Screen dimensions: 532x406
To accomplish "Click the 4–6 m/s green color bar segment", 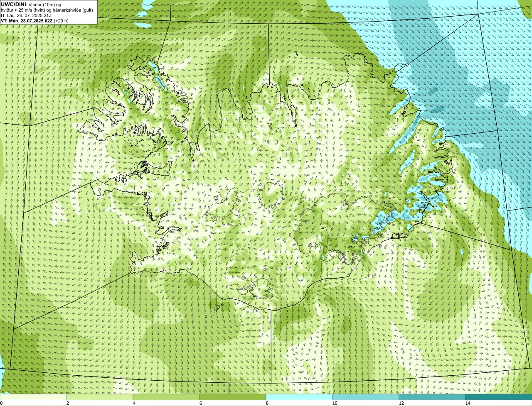I will (166, 397).
